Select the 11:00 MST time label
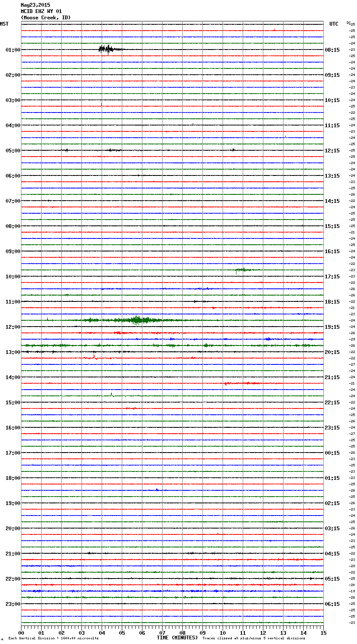This screenshot has width=357, height=644. [13, 302]
